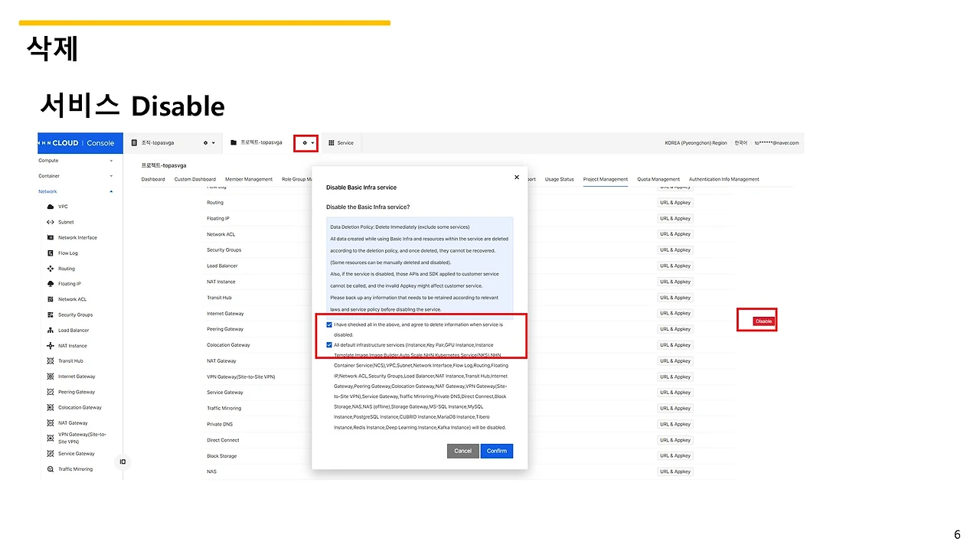The image size is (980, 551).
Task: Click the Transit Hub sidebar icon
Action: tap(51, 361)
